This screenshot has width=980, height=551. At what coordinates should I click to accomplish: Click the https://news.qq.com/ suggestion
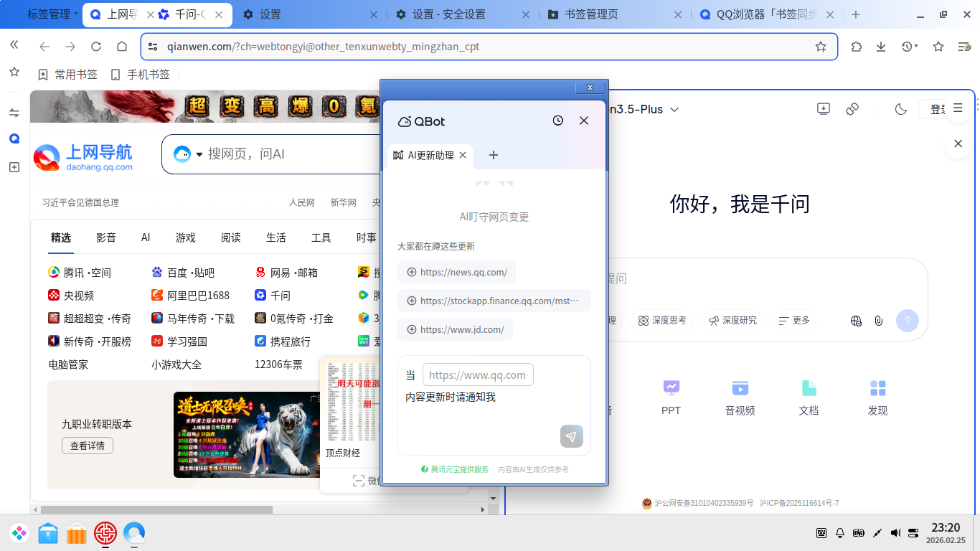pyautogui.click(x=456, y=272)
